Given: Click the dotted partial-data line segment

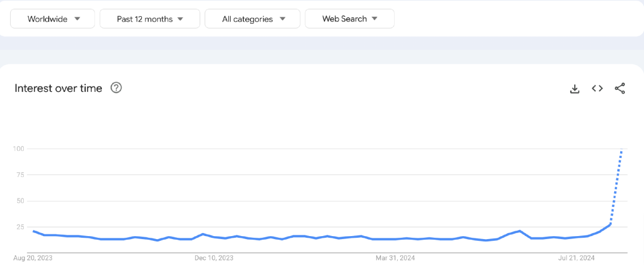Looking at the screenshot, I should [616, 188].
